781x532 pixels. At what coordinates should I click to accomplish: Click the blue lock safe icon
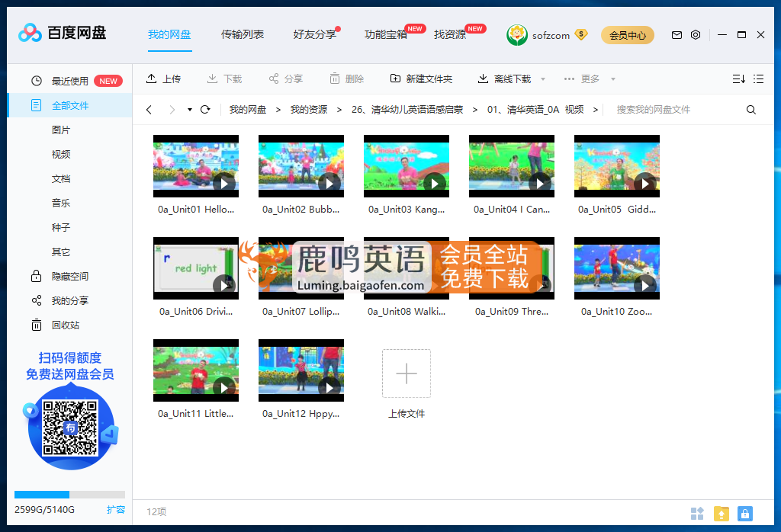pyautogui.click(x=745, y=514)
